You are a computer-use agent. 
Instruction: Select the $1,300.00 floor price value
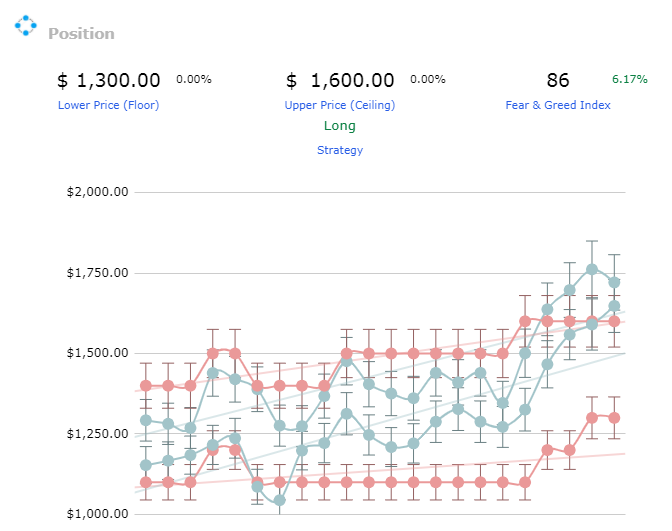pos(109,81)
